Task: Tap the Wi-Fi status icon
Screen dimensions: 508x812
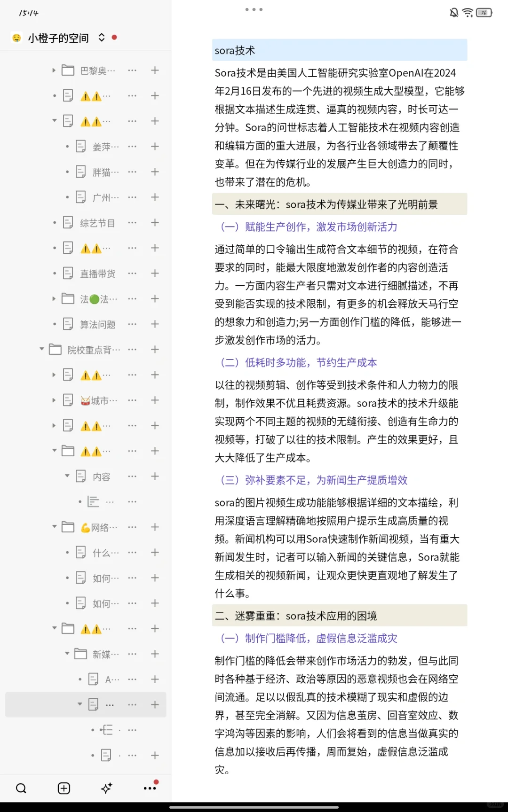Action: click(x=468, y=13)
